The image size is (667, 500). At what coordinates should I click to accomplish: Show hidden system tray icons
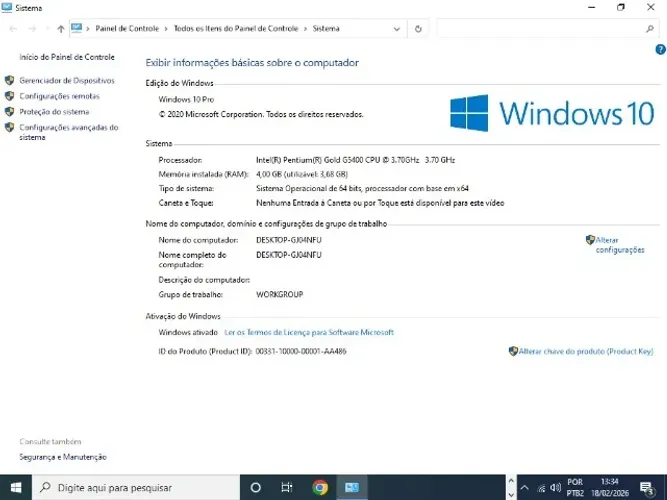[524, 488]
